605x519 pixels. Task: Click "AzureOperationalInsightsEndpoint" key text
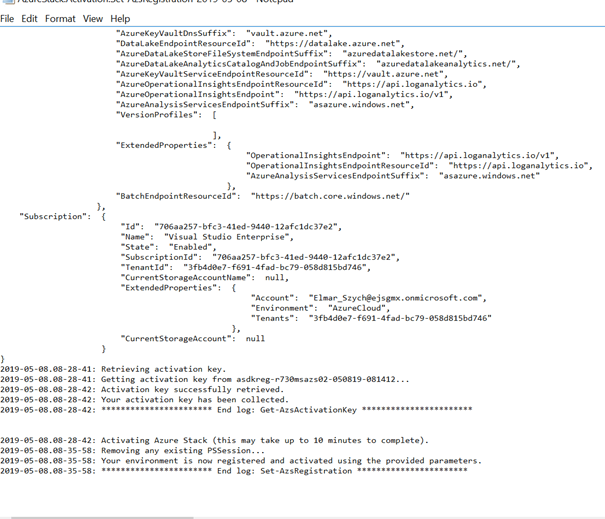point(200,94)
